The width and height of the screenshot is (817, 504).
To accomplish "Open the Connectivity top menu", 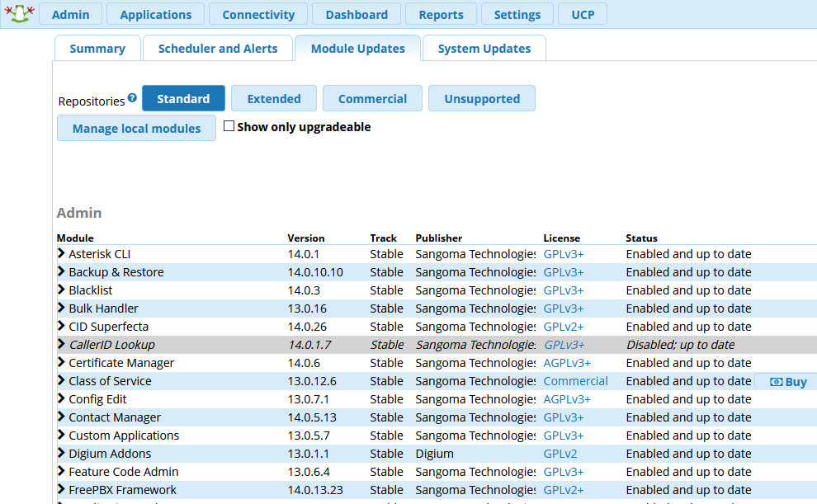I will [x=258, y=14].
